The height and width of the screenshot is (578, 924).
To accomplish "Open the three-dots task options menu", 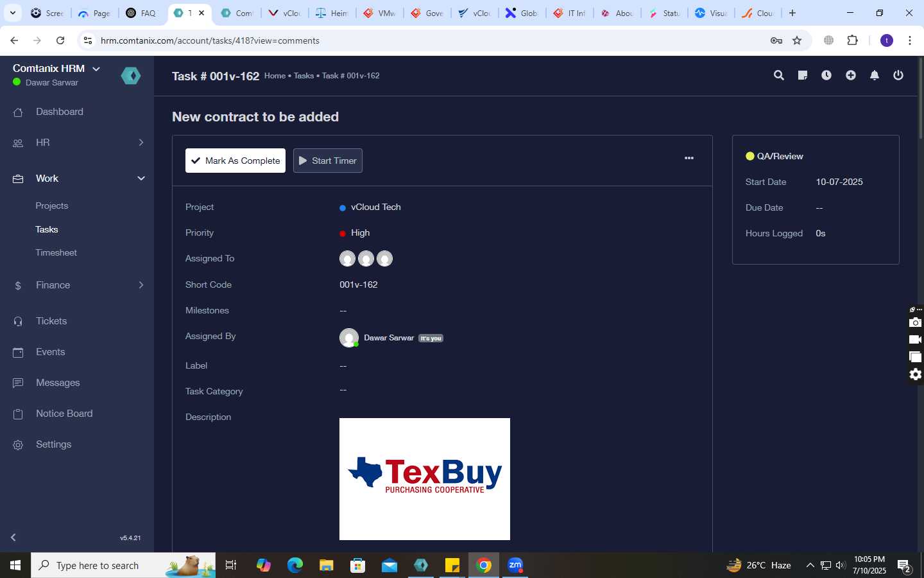I will [x=689, y=158].
